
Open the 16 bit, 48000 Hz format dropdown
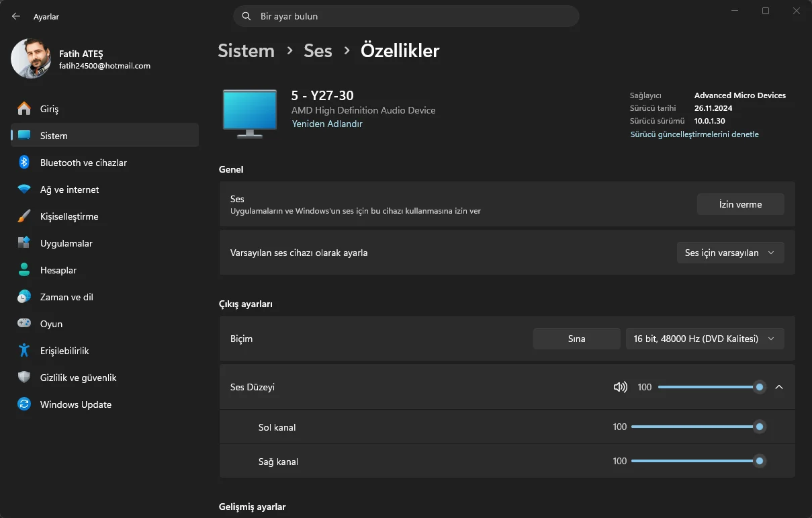pyautogui.click(x=705, y=339)
